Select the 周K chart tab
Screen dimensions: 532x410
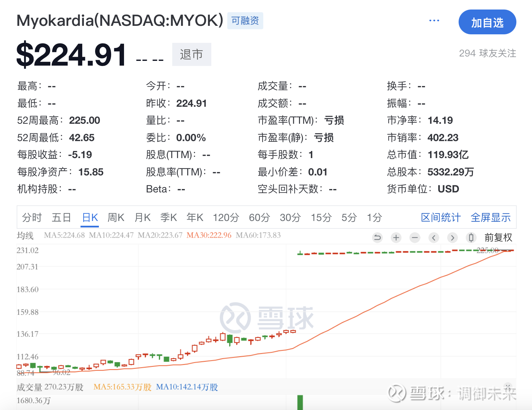point(116,218)
